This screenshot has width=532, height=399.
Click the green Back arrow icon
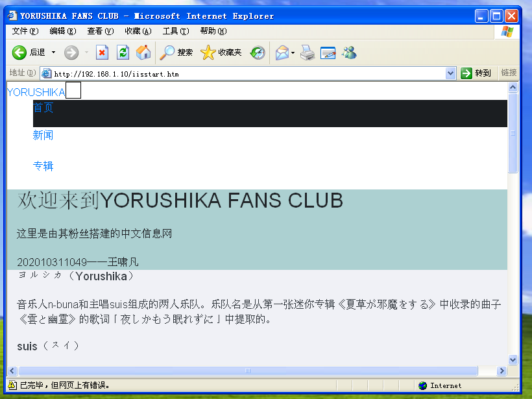[19, 53]
